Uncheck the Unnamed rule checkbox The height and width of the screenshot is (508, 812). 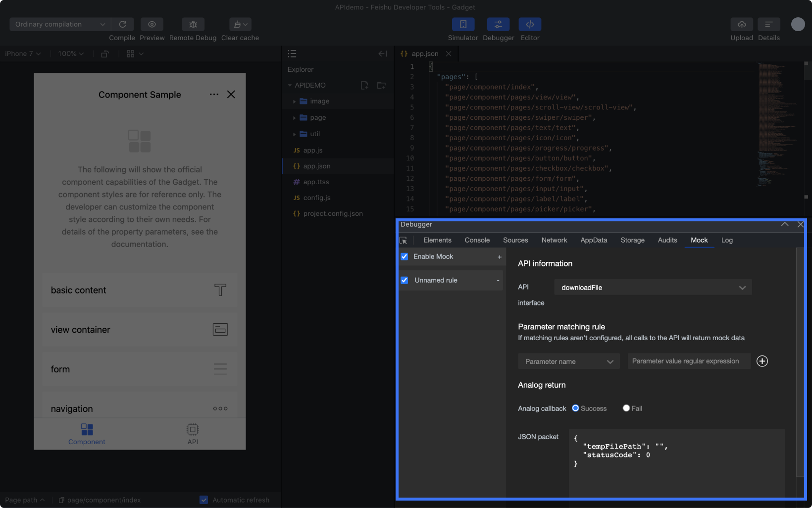click(405, 280)
